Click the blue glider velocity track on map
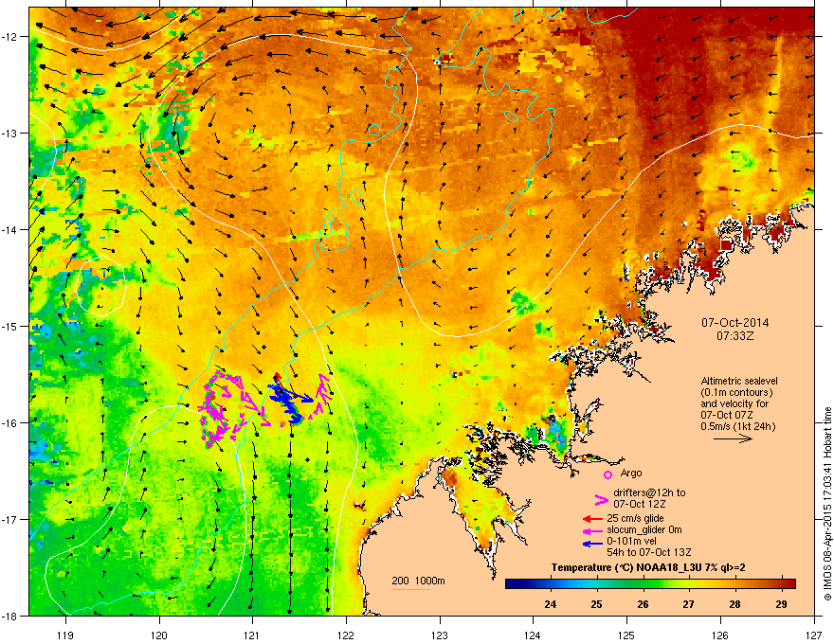Screen dimensions: 834x644 [290, 402]
